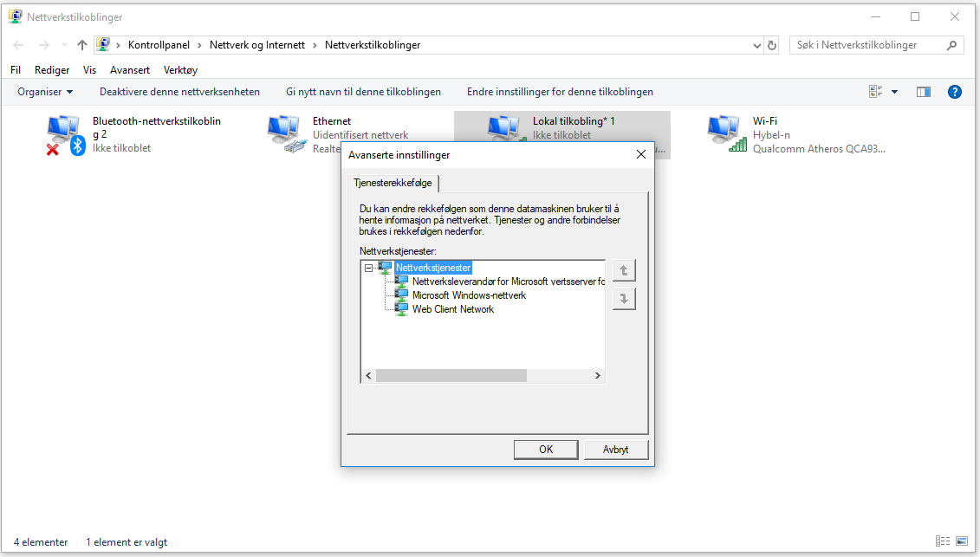Viewport: 980px width, 557px height.
Task: Open the blue Help icon
Action: 954,92
